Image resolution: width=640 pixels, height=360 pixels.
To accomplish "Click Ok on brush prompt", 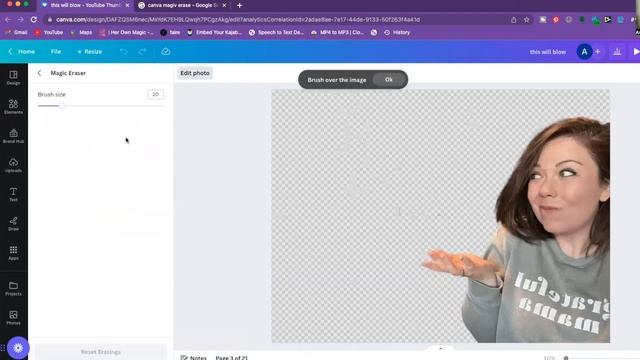I will coord(389,80).
